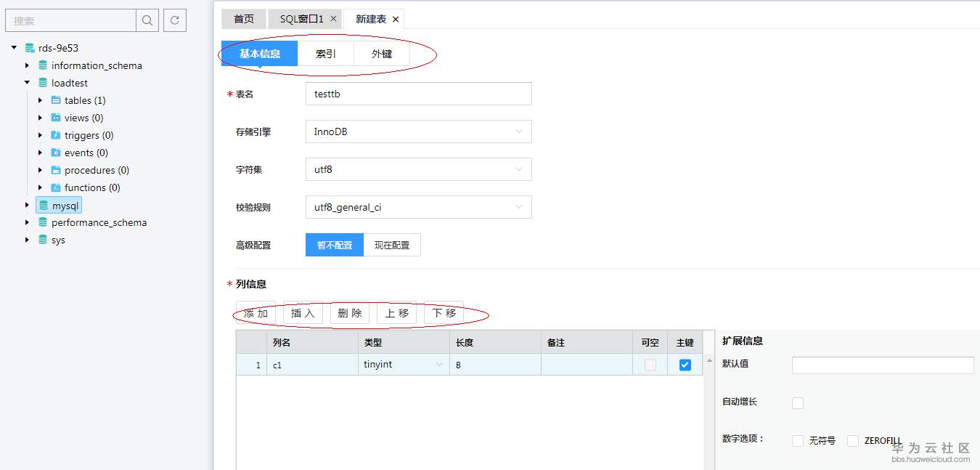Click the information_schema database icon

pos(43,65)
